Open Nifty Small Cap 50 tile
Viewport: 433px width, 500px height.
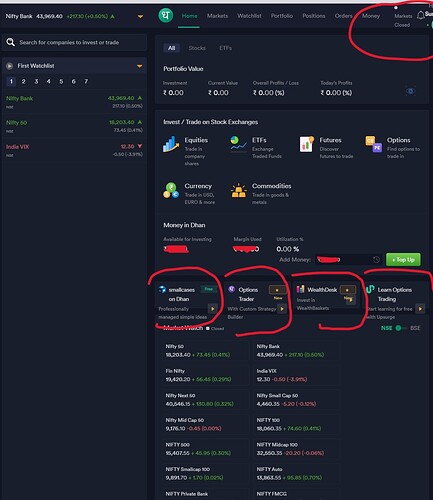pyautogui.click(x=296, y=400)
